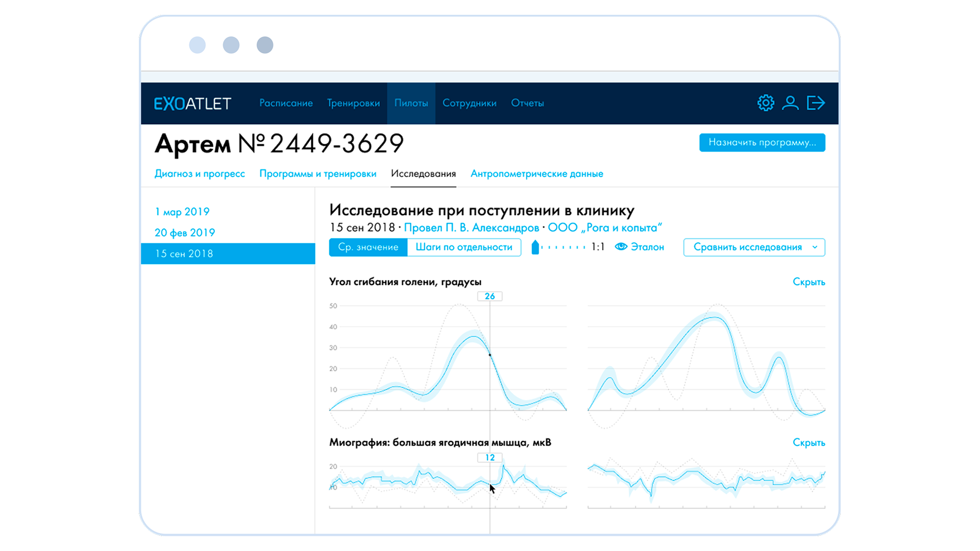Select the Исследования tab
Image resolution: width=980 pixels, height=551 pixels.
click(x=423, y=173)
